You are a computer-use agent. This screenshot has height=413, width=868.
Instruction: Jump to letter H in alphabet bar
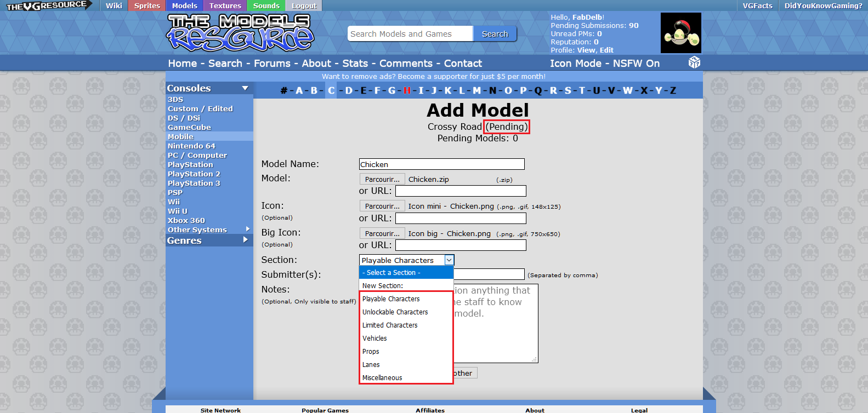pos(407,90)
